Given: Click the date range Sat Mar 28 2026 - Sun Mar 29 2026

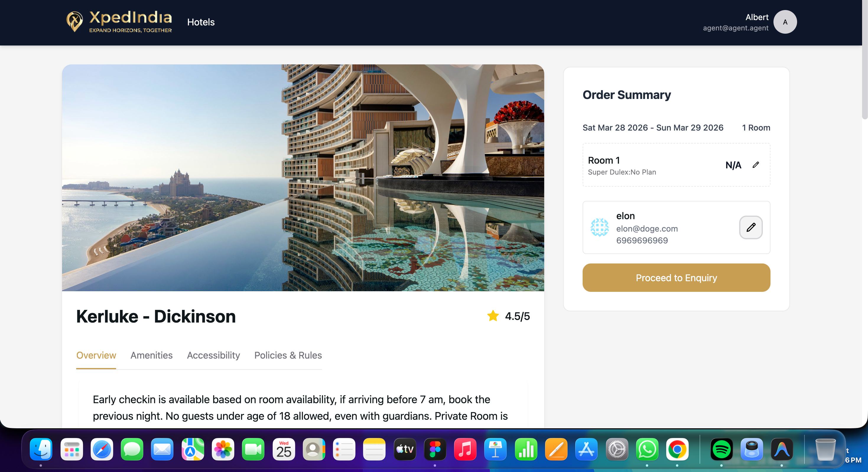Looking at the screenshot, I should 653,128.
